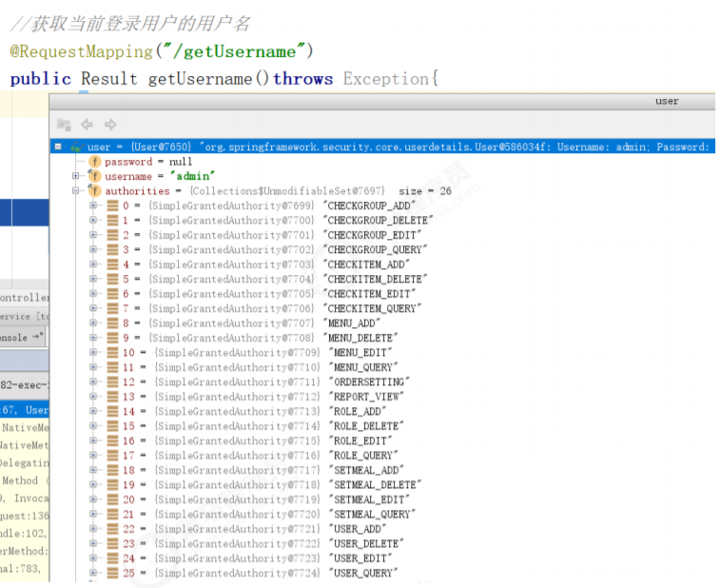719x588 pixels.
Task: Click the element icon of index 5
Action: point(113,279)
